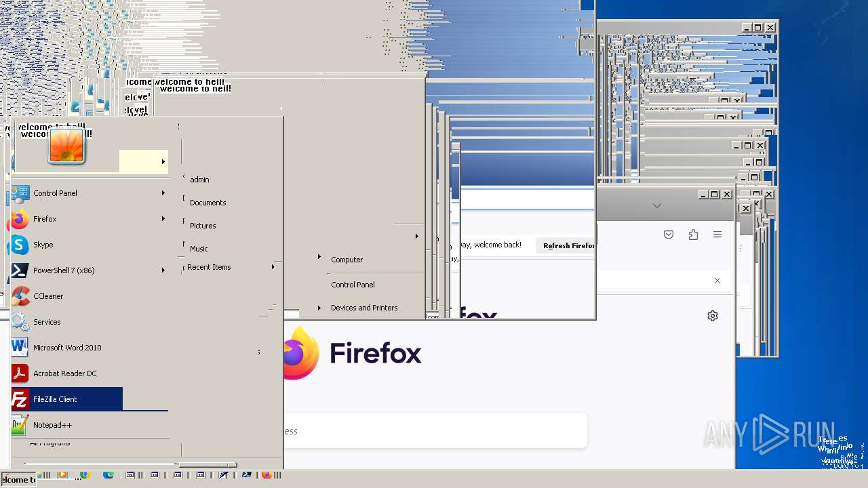Open PowerShell 7 (x86) entry
This screenshot has width=868, height=488.
click(x=90, y=270)
